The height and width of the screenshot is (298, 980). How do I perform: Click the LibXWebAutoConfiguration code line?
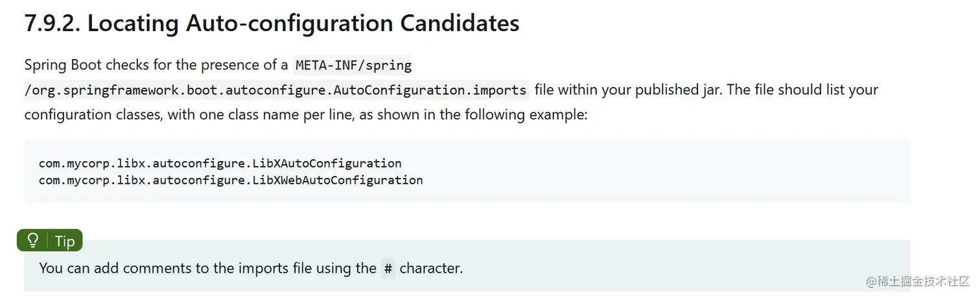230,180
